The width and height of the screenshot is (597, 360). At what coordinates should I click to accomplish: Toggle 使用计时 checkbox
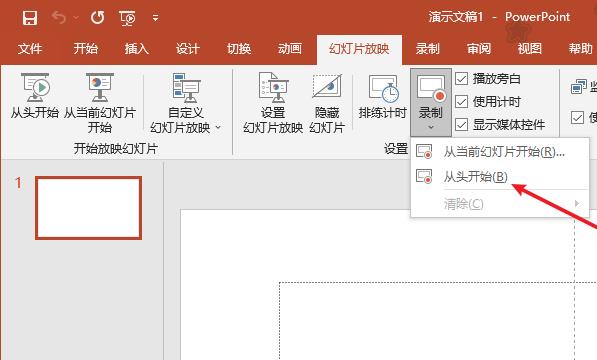(x=461, y=102)
